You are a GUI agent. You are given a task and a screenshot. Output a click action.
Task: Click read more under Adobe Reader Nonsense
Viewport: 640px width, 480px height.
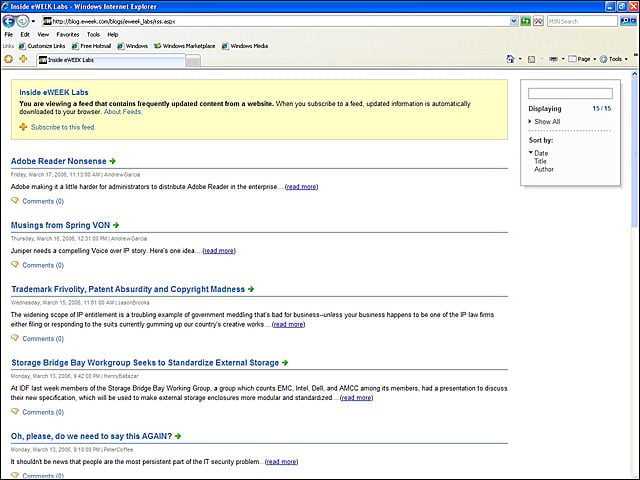301,187
